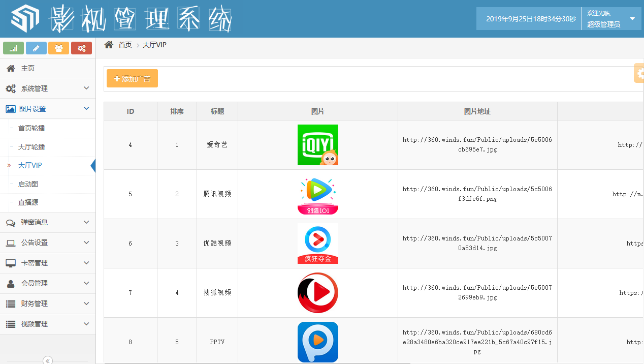Viewport: 644px width, 364px height.
Task: Click the home icon in the breadcrumb
Action: coord(109,45)
